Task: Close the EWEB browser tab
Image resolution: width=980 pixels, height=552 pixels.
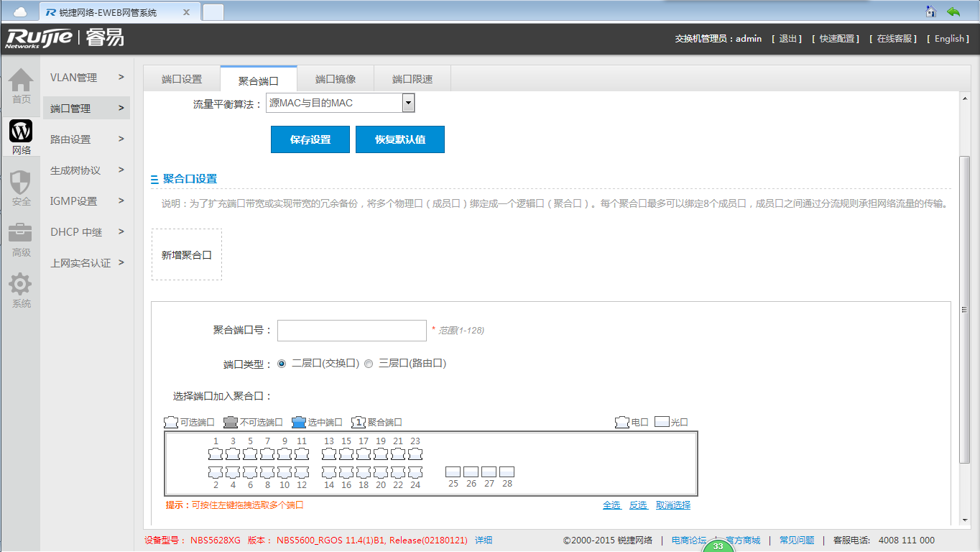Action: pos(187,12)
